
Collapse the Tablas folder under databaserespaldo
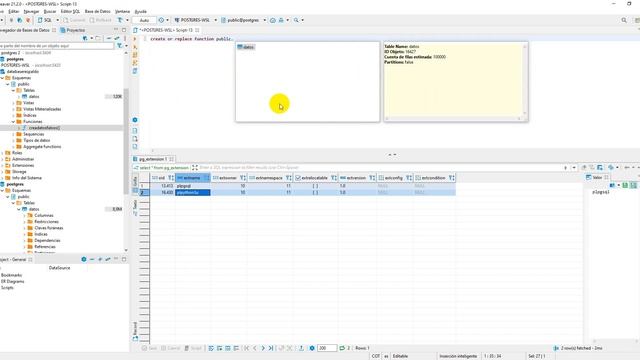pos(13,90)
